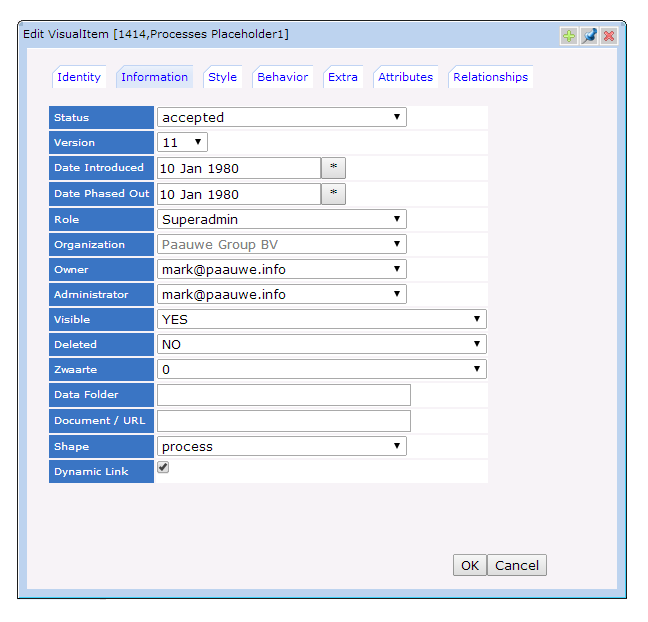648x622 pixels.
Task: Open the Administrator dropdown
Action: [x=281, y=294]
